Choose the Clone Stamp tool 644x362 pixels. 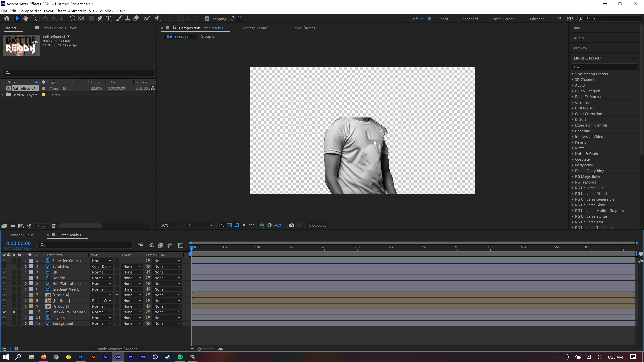(127, 18)
